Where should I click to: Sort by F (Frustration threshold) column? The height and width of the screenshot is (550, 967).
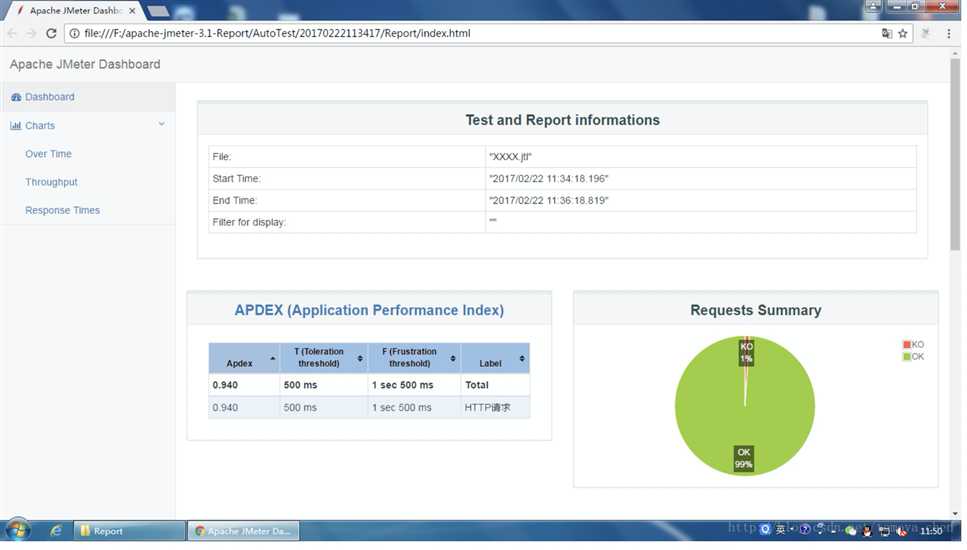(414, 358)
